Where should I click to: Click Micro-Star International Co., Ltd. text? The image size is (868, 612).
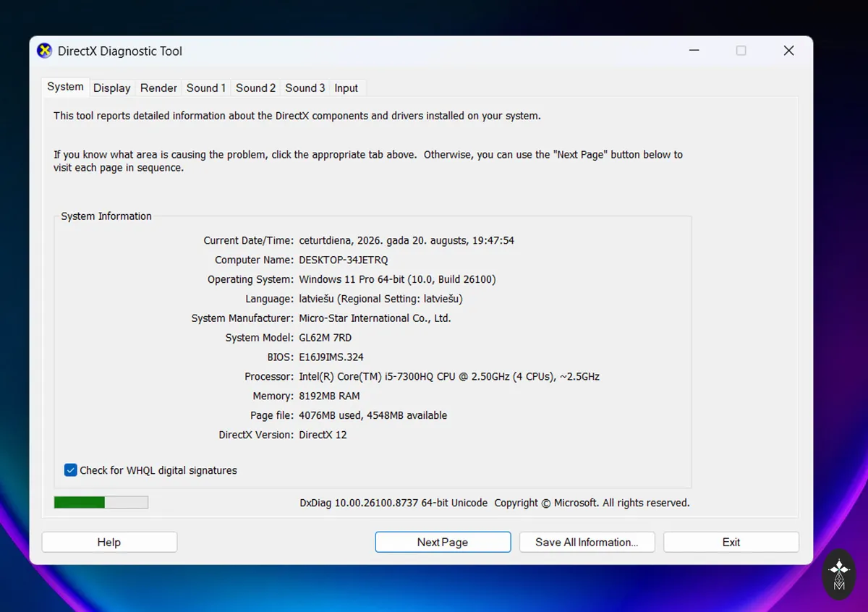tap(375, 318)
